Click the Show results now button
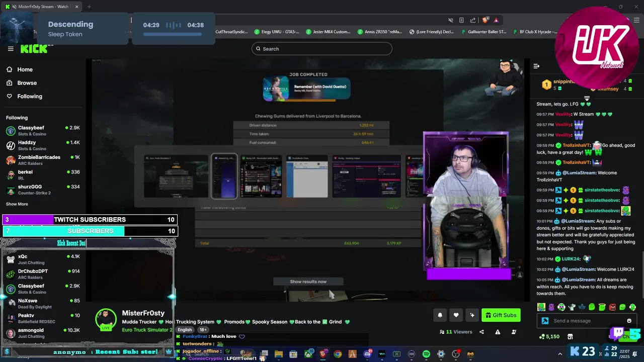The image size is (644, 362). 308,282
